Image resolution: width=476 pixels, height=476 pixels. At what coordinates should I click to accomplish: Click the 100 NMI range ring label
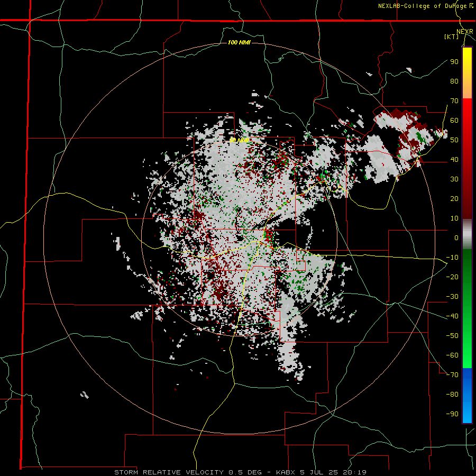pos(239,42)
